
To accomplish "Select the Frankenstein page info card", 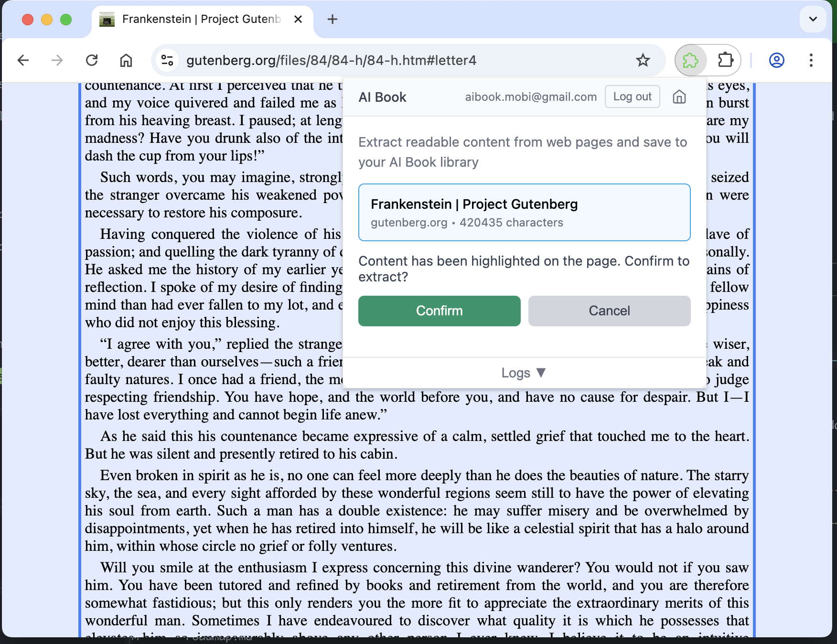I will pyautogui.click(x=524, y=213).
